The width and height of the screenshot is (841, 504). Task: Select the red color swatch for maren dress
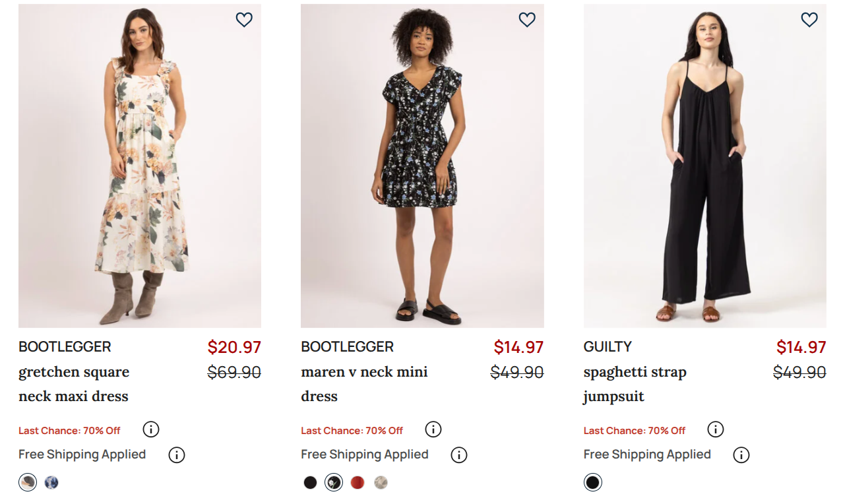tap(357, 482)
